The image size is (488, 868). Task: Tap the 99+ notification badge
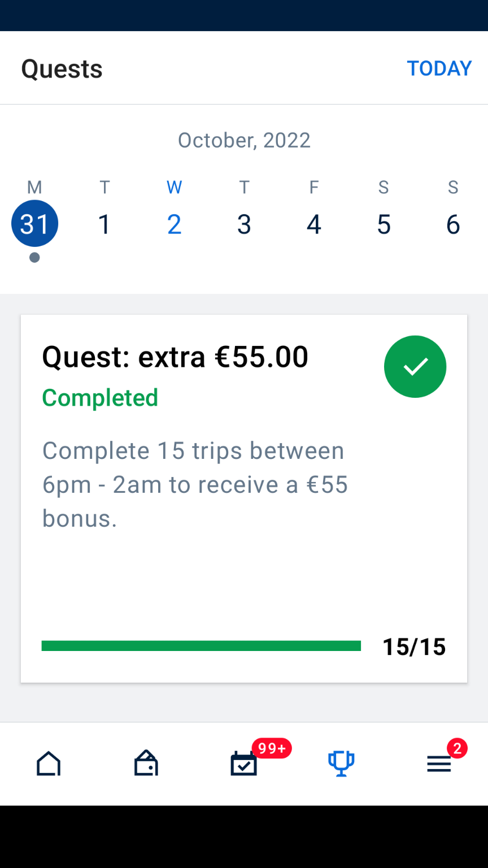click(272, 749)
